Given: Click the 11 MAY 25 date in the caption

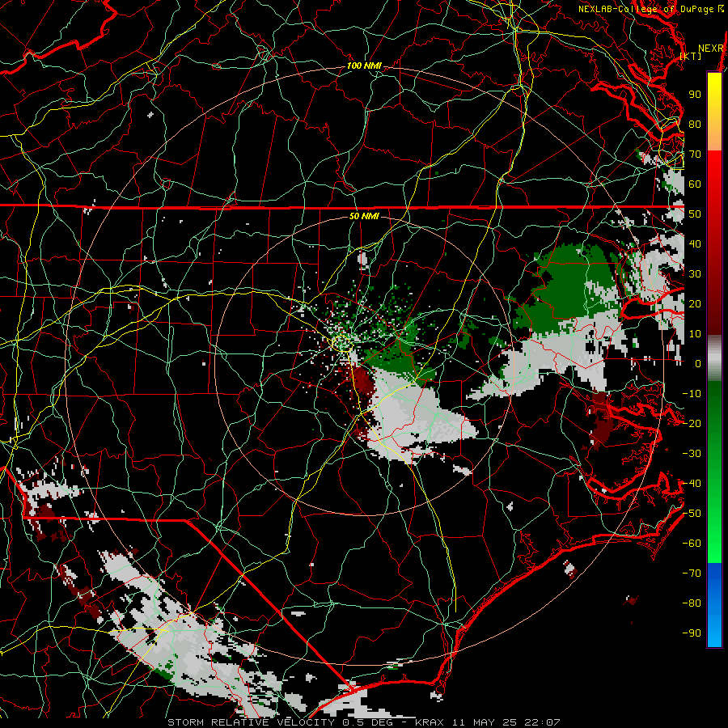Looking at the screenshot, I should (x=485, y=722).
